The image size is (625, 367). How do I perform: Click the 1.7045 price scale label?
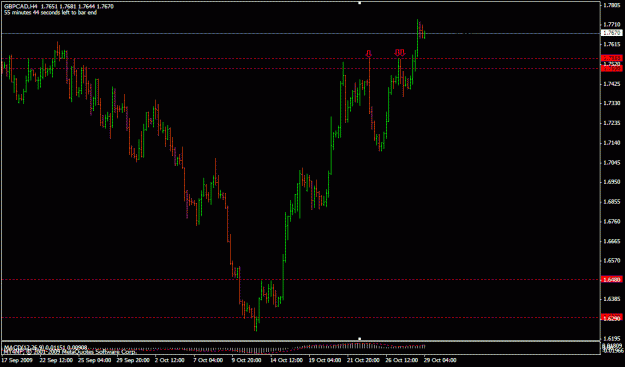tap(613, 163)
